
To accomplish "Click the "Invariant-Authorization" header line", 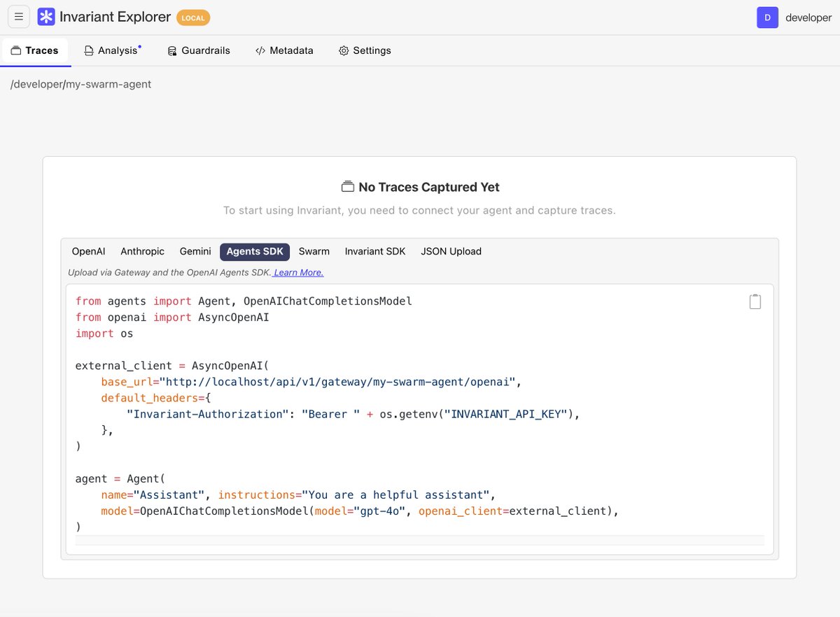I will pos(353,414).
